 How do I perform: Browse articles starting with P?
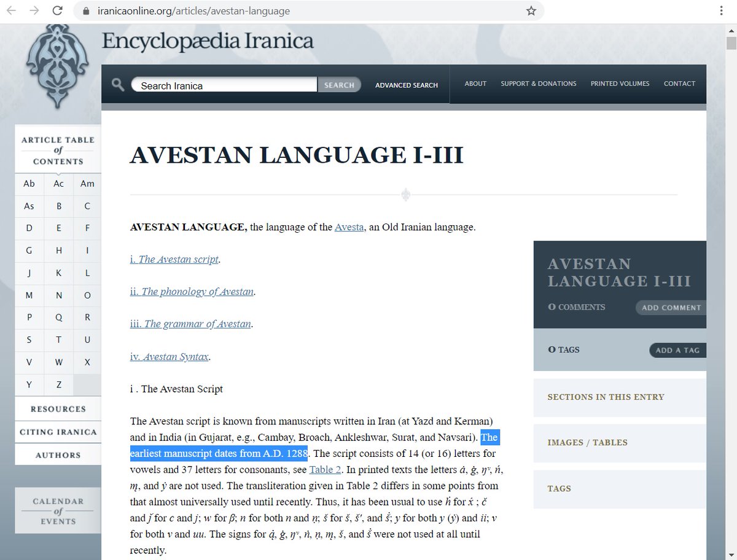[29, 317]
